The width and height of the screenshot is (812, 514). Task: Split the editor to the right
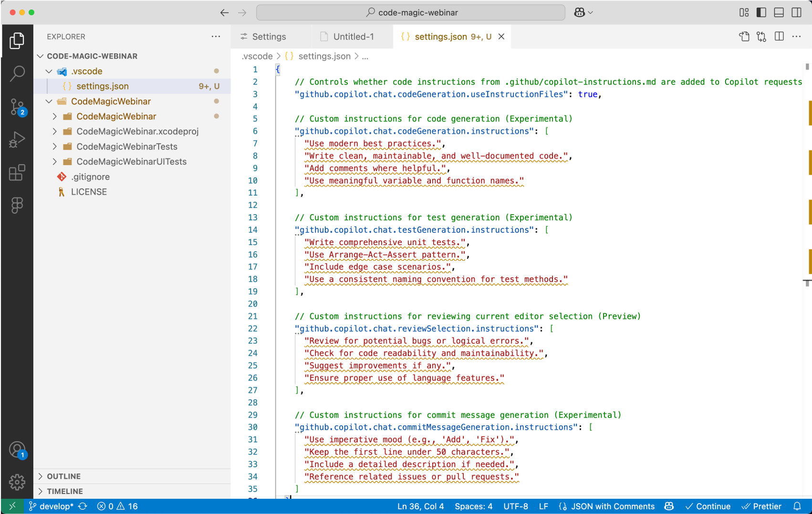(x=779, y=37)
